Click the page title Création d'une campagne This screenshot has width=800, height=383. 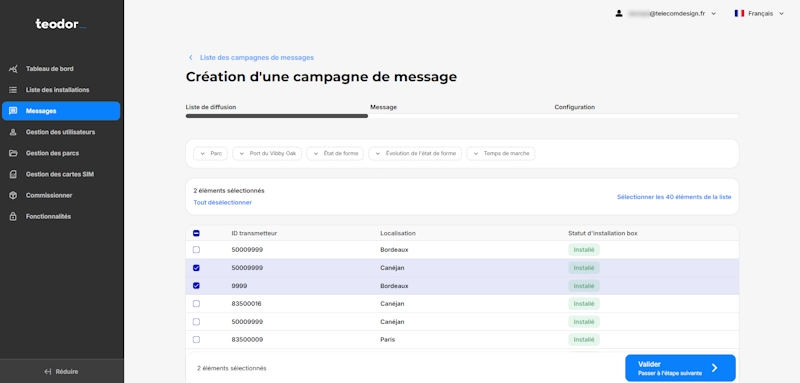pos(321,77)
